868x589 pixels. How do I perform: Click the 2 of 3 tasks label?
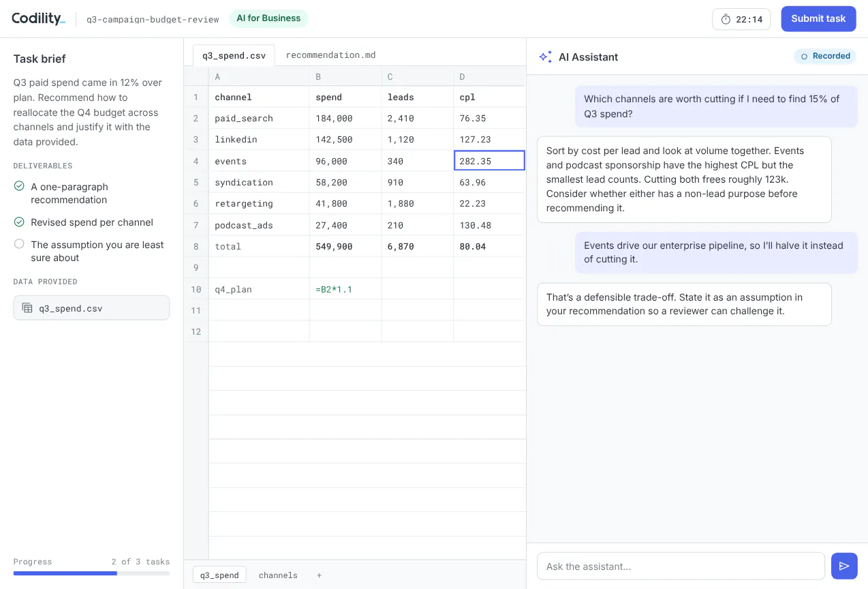coord(140,562)
